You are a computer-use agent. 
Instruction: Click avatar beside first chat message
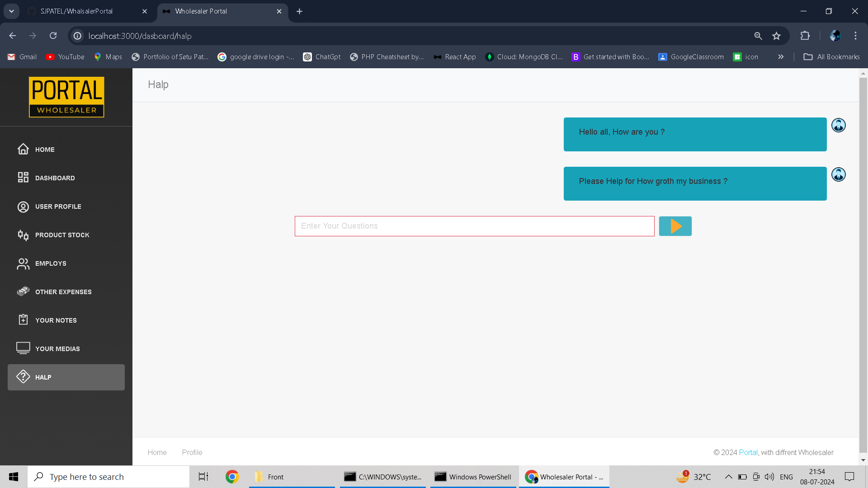(838, 125)
